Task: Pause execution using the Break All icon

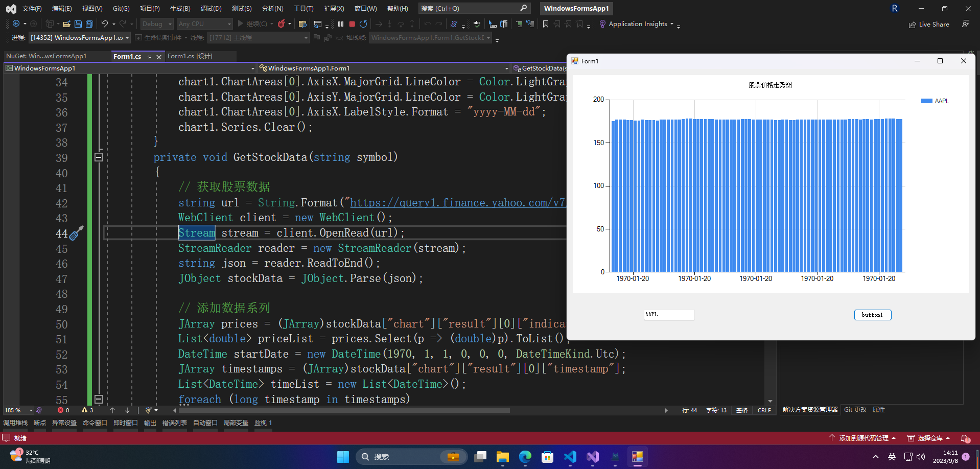Action: coord(341,24)
